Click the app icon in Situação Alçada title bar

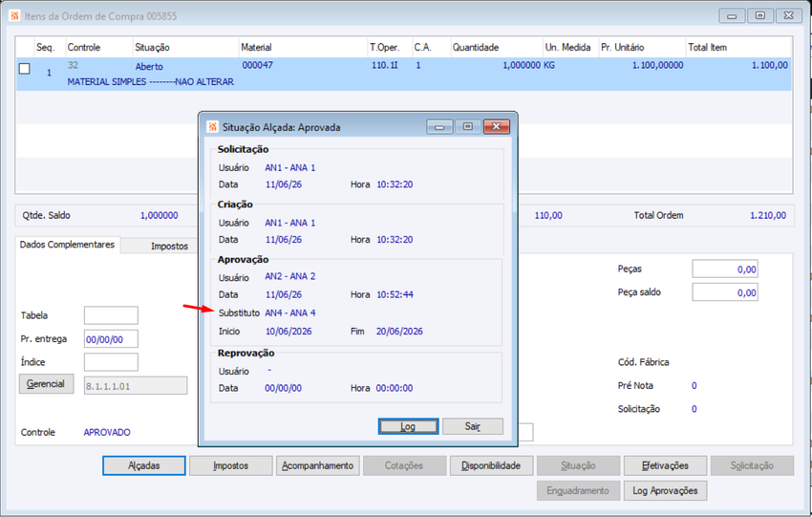212,127
